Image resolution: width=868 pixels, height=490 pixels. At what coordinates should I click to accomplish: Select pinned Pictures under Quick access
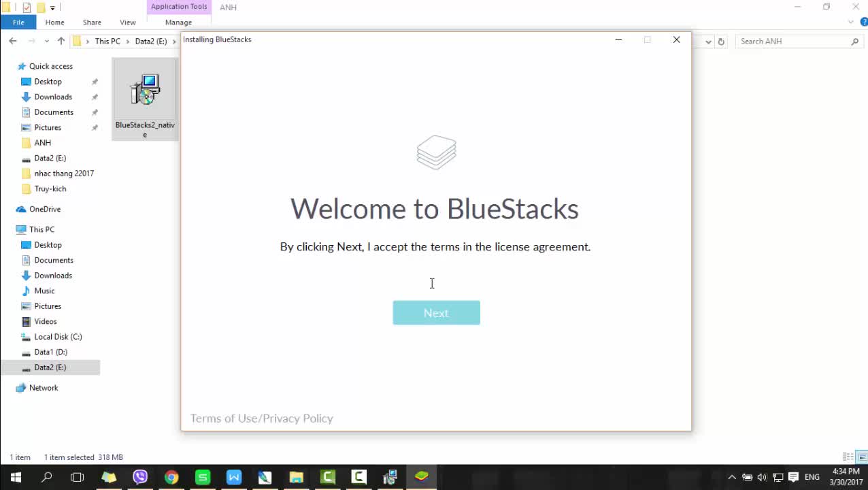[x=48, y=127]
